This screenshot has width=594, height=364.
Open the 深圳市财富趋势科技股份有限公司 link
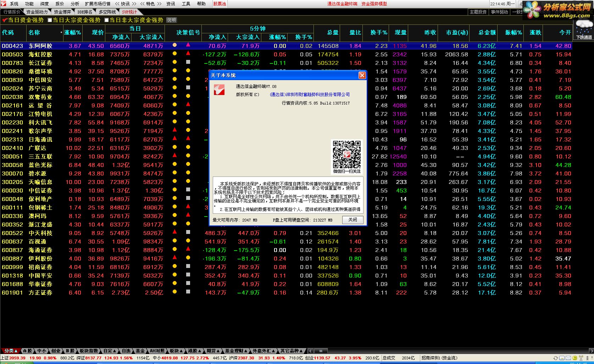click(310, 95)
